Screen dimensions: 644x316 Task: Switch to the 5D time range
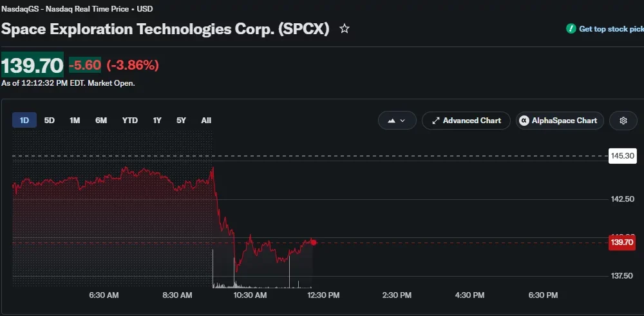tap(50, 121)
